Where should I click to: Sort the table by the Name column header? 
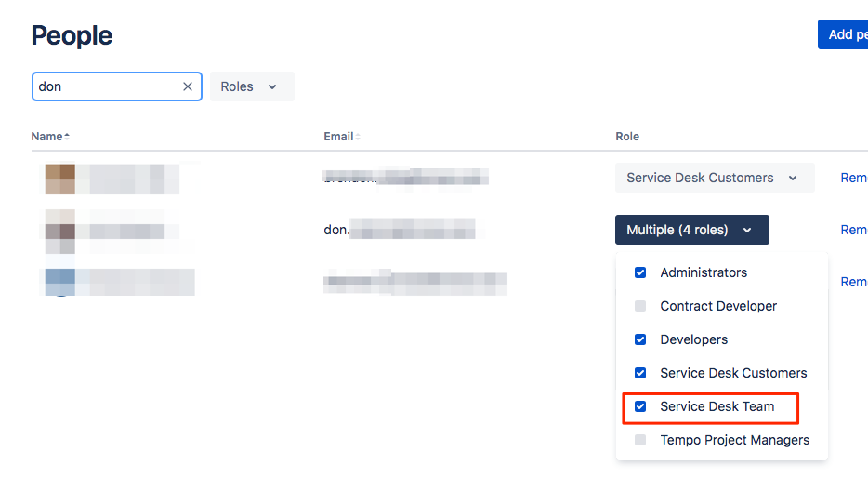coord(50,137)
